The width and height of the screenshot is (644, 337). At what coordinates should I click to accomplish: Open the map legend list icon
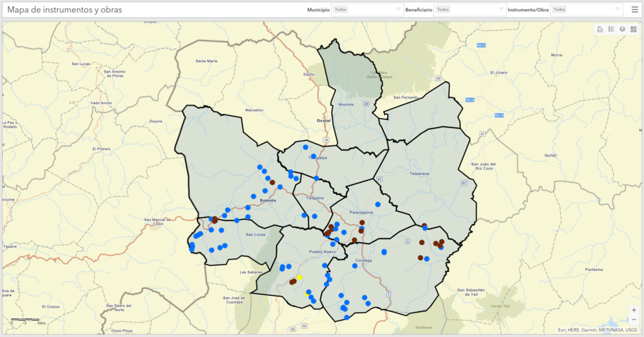click(611, 29)
